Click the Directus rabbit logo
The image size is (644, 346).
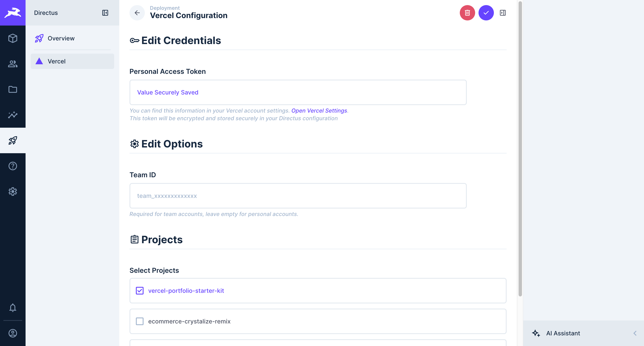pyautogui.click(x=13, y=13)
